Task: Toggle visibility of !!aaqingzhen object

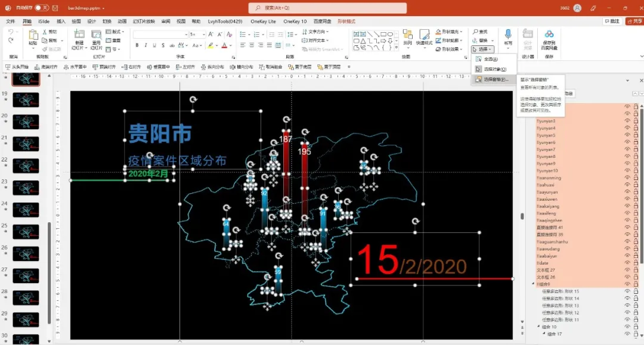Action: [x=627, y=220]
